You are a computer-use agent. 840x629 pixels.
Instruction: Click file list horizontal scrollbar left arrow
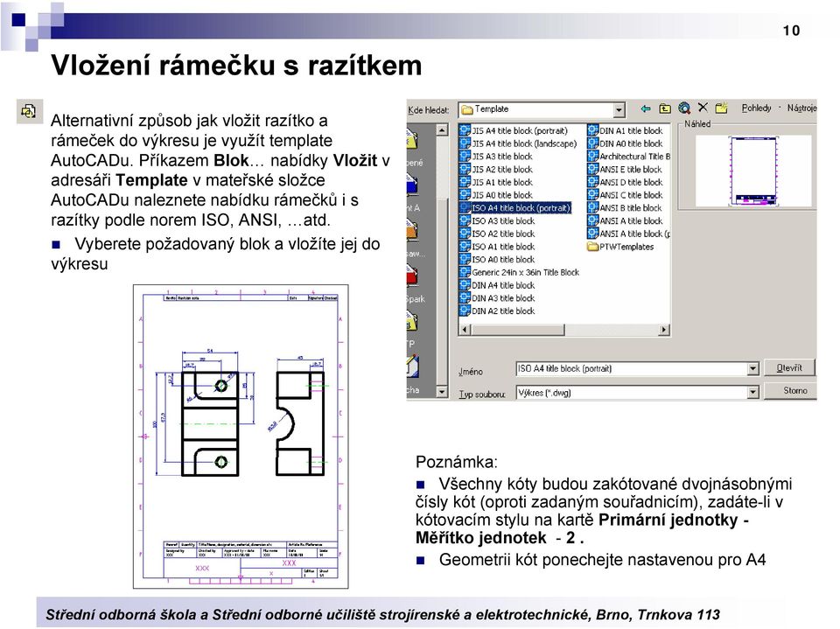465,330
